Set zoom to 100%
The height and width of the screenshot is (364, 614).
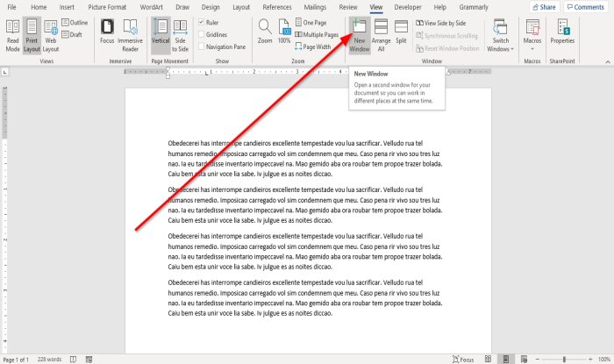point(284,32)
